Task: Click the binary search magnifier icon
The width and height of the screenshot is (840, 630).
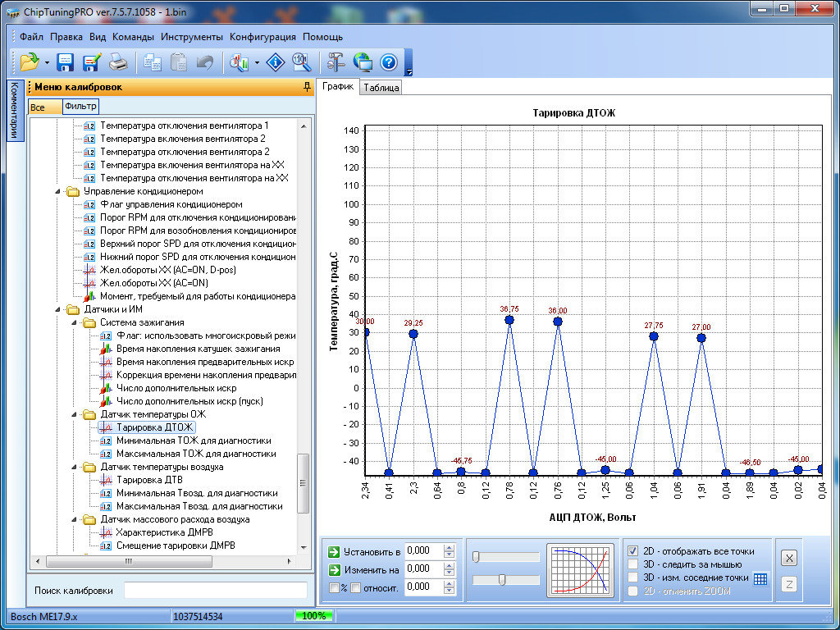Action: coord(301,62)
